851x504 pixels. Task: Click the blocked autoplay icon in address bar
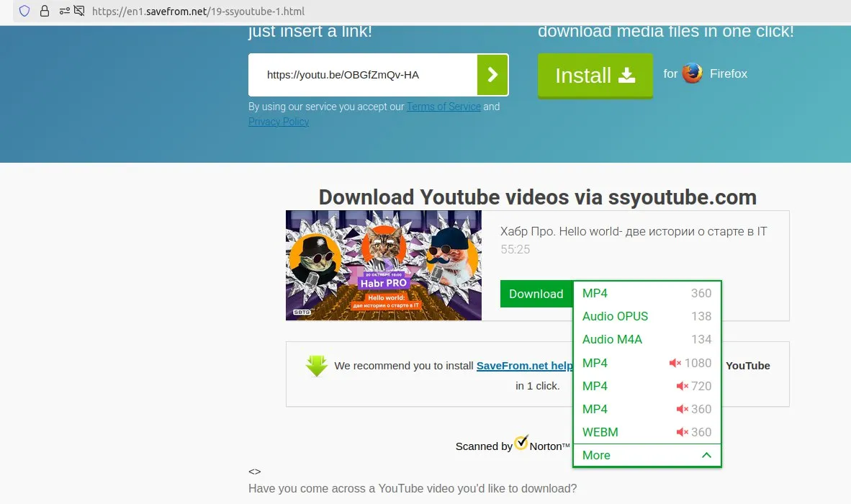pos(79,11)
